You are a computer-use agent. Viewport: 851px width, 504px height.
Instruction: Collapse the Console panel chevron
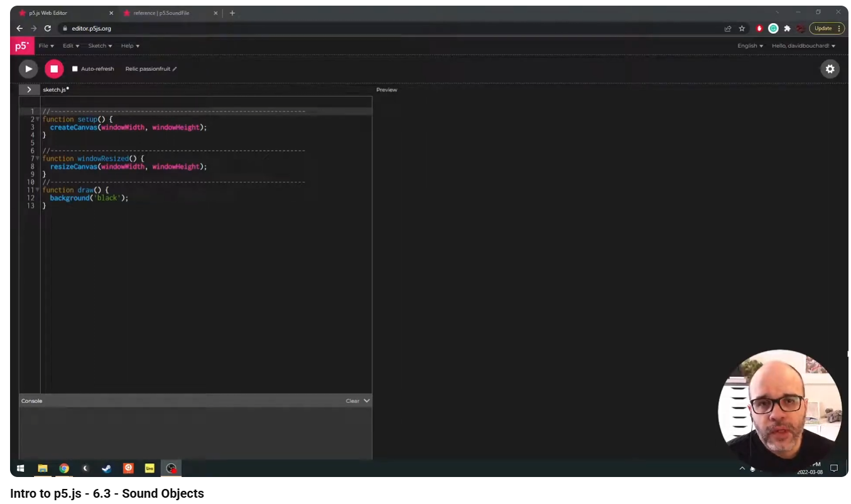[x=367, y=400]
